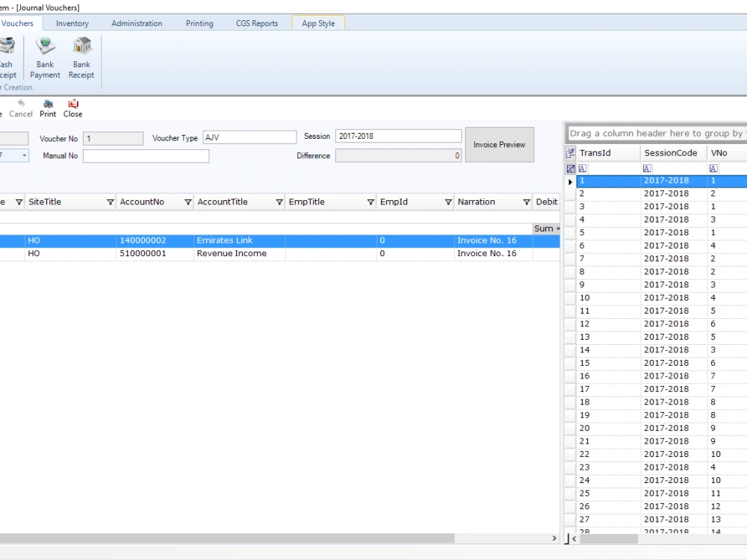Select TransId 5 row
This screenshot has height=560, width=747.
click(x=661, y=232)
